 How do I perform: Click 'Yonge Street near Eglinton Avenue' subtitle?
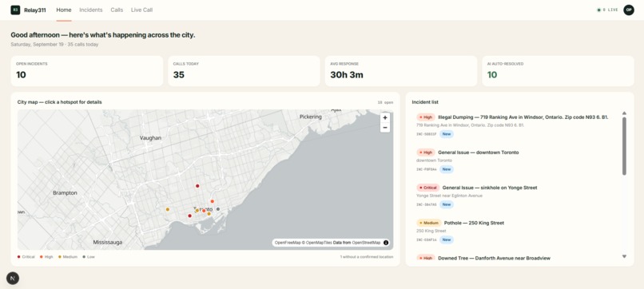tap(449, 196)
